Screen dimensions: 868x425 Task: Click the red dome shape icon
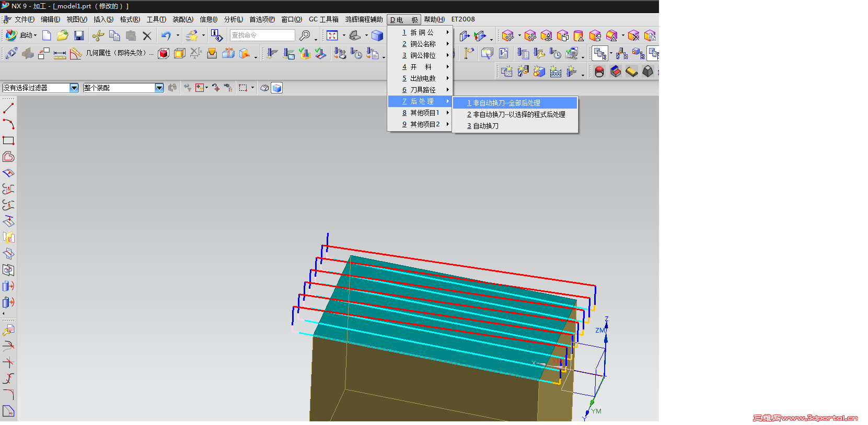599,71
